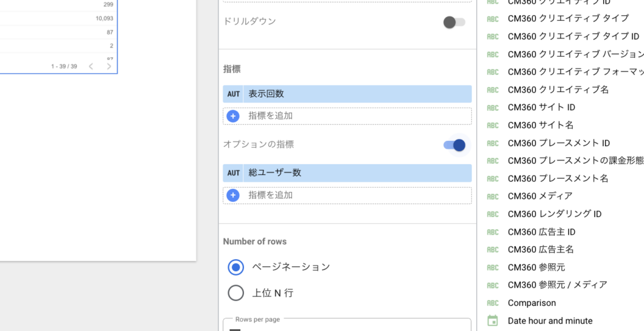Click the AUT icon beside 総ユーザー数

point(233,173)
